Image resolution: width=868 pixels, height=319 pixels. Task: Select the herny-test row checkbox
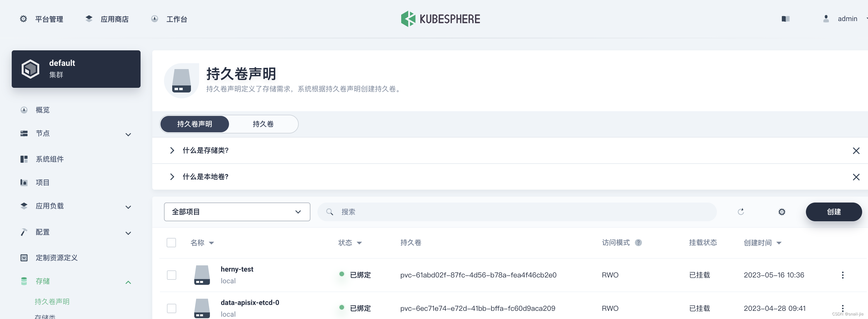pos(172,275)
